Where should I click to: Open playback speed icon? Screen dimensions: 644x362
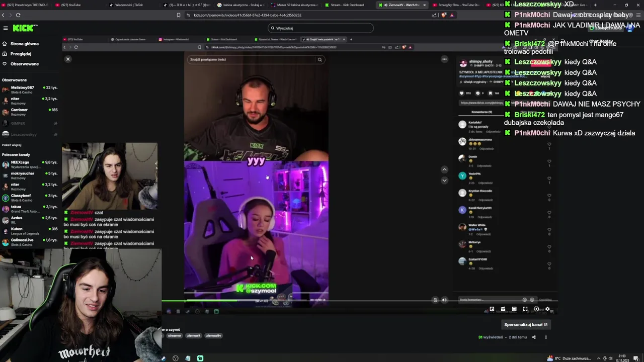(536, 309)
